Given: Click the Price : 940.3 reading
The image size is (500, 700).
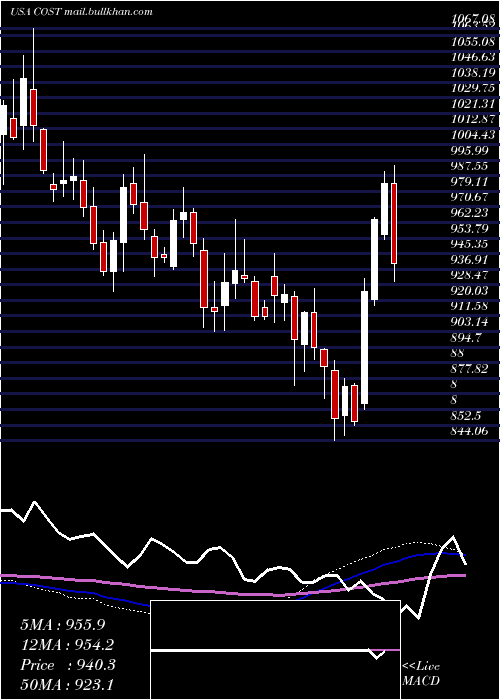Looking at the screenshot, I should coord(68,665).
